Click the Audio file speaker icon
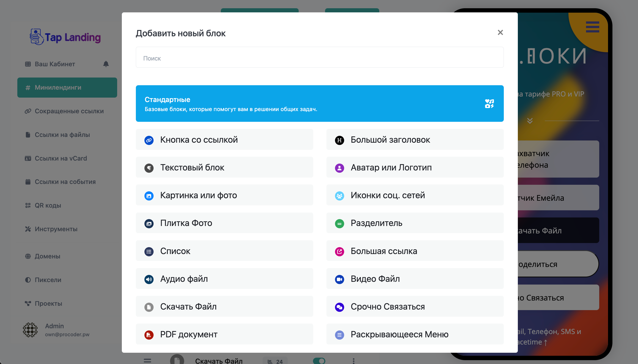This screenshot has width=638, height=364. click(x=149, y=279)
